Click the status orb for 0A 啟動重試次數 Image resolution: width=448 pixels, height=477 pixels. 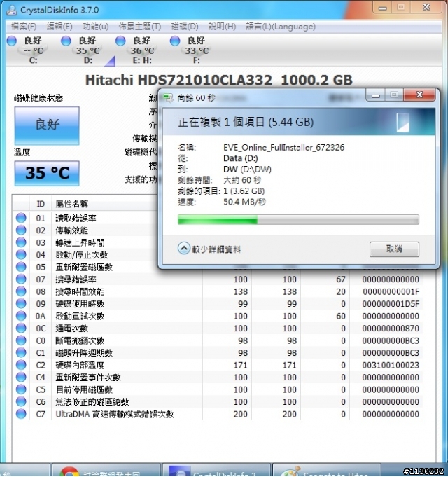click(21, 316)
